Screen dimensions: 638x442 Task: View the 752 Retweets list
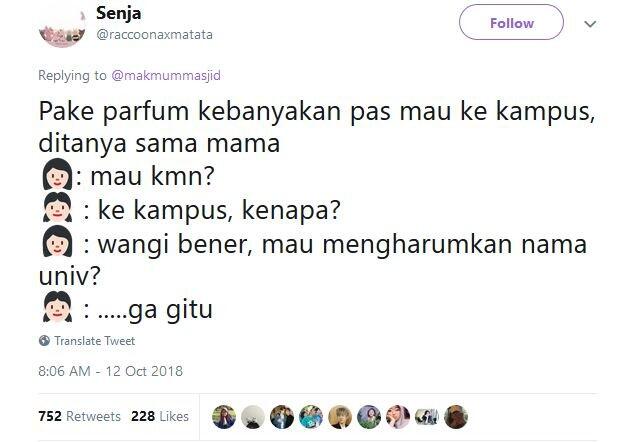click(79, 416)
